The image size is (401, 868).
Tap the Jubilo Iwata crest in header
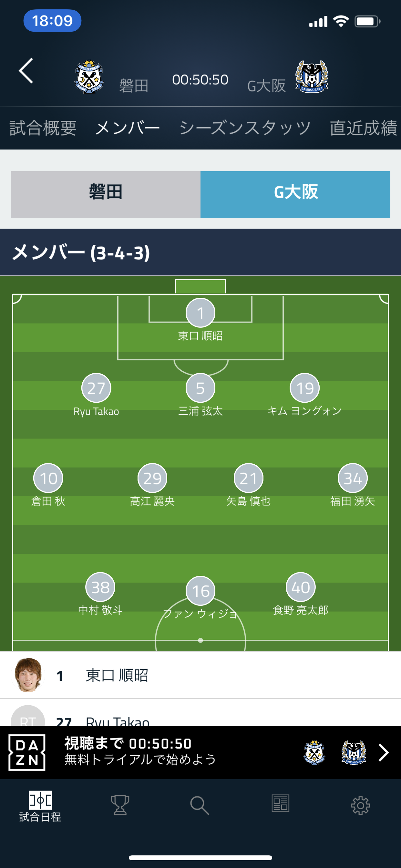point(88,77)
